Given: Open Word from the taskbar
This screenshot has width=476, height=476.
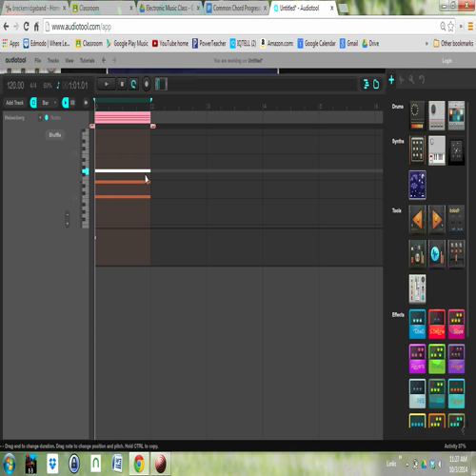Looking at the screenshot, I should (x=117, y=464).
